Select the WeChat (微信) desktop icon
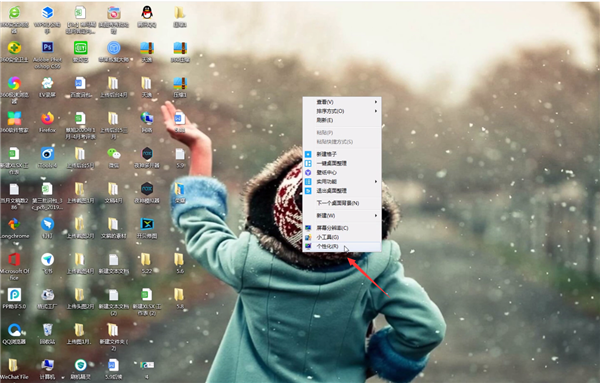Viewport: 600px width, 383px height. [114, 158]
